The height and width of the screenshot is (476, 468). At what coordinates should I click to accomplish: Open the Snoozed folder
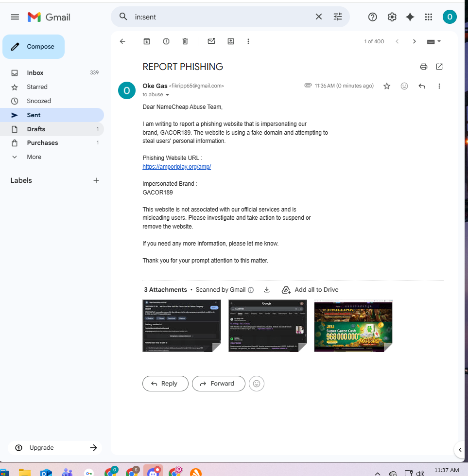(x=52, y=101)
